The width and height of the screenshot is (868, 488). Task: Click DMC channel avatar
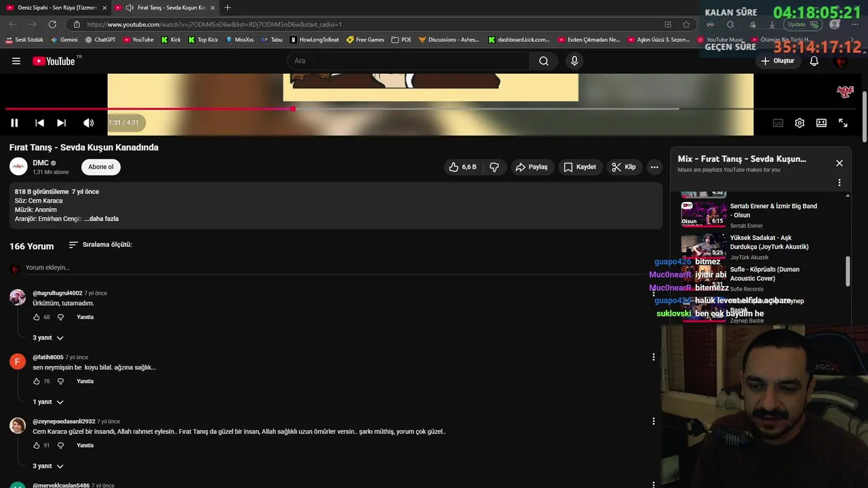click(x=18, y=167)
